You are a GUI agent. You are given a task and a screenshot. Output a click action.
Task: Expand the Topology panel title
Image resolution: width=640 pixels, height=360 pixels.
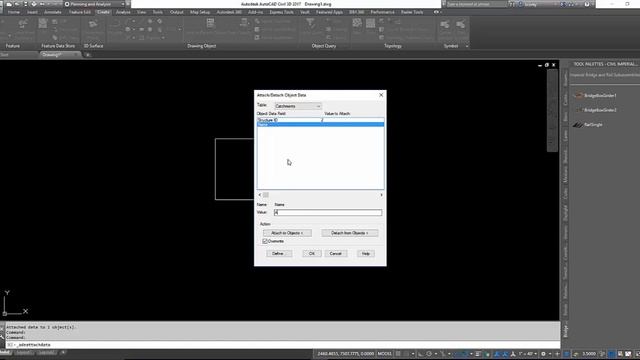(393, 46)
